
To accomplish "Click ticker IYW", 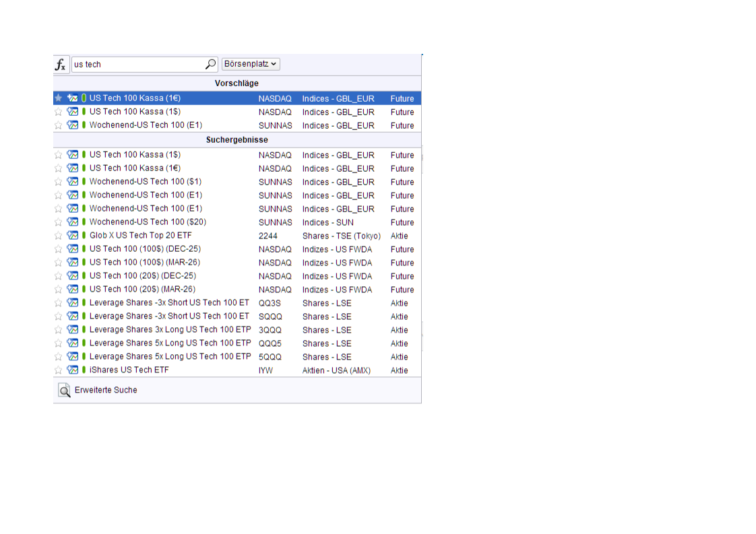I will (265, 370).
